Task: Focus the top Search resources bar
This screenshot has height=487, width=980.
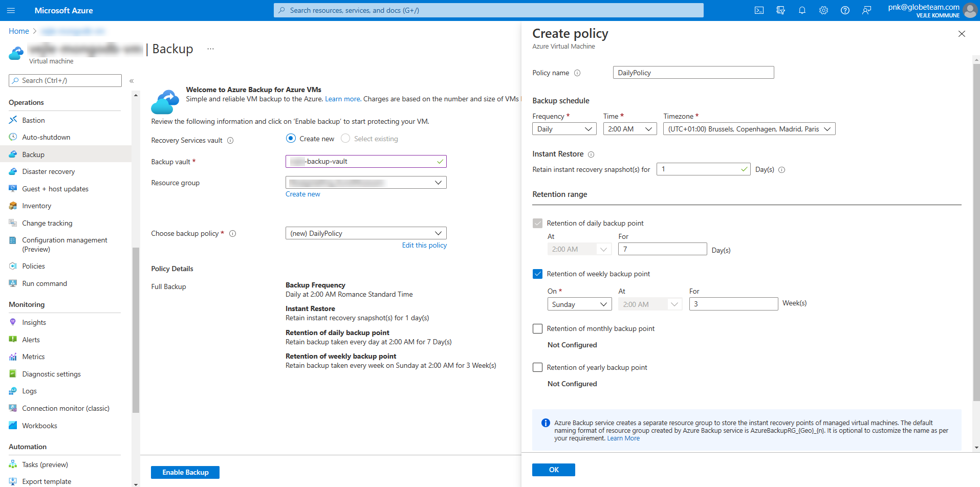Action: coord(489,10)
